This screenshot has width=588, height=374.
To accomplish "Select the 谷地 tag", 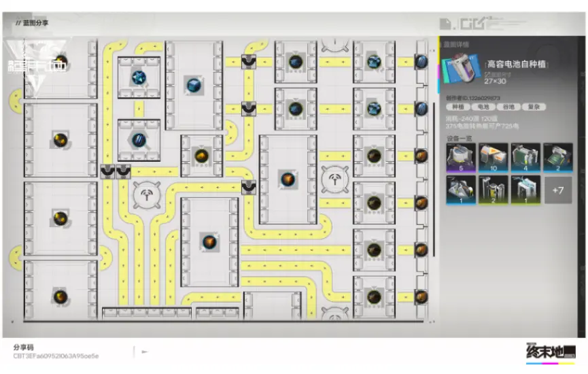I will point(506,107).
